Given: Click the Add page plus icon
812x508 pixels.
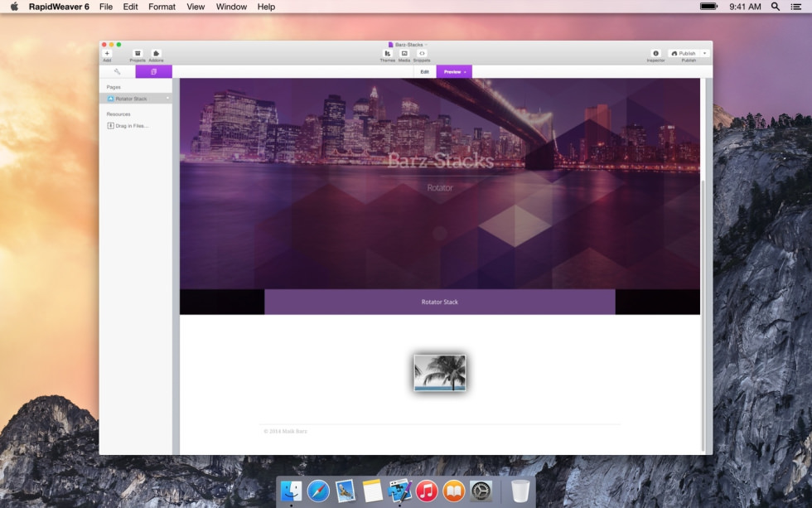Looking at the screenshot, I should 107,53.
